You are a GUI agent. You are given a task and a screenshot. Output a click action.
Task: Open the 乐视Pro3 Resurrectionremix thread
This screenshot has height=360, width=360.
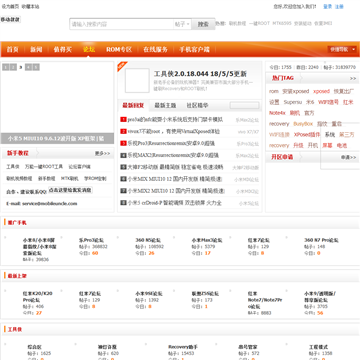click(x=171, y=143)
